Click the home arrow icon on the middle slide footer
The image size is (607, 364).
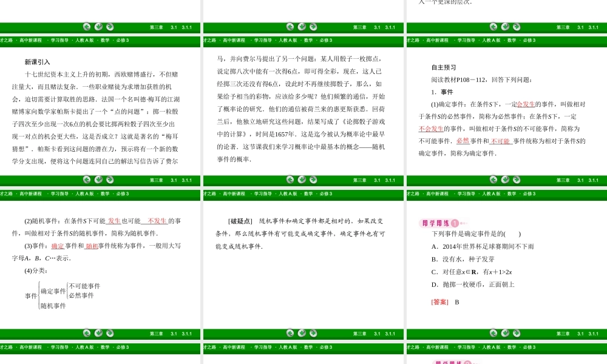click(300, 27)
